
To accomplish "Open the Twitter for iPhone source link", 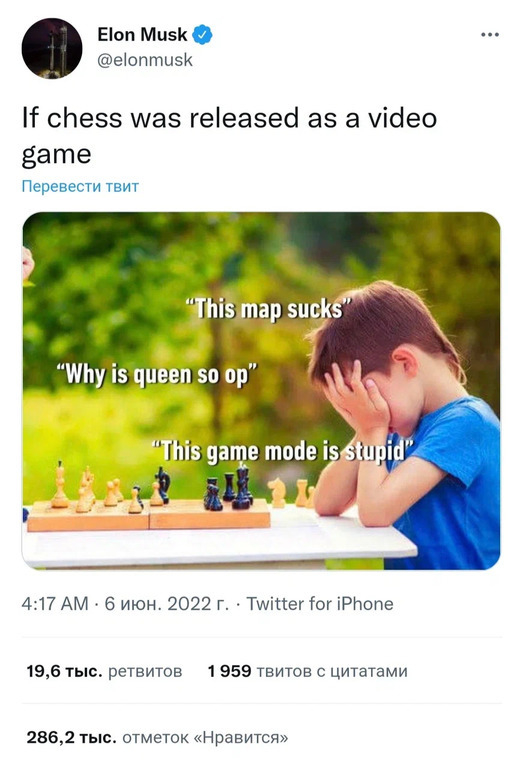I will 319,603.
